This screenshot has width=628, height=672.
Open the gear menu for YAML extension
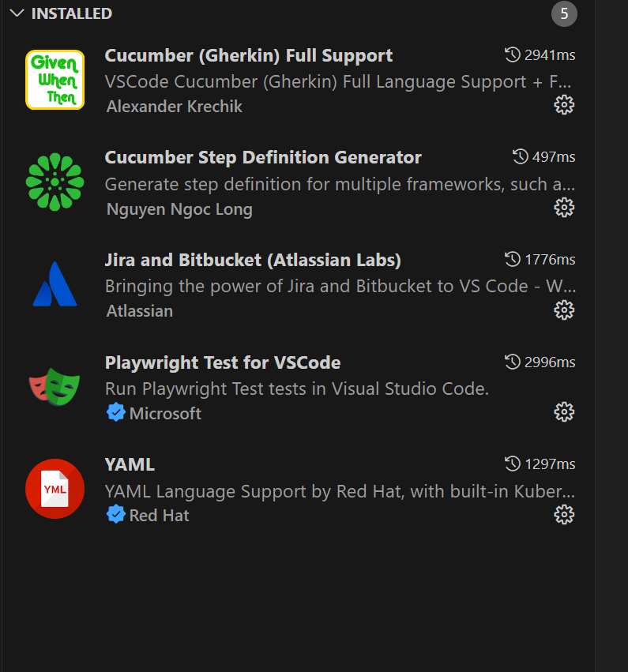(564, 514)
